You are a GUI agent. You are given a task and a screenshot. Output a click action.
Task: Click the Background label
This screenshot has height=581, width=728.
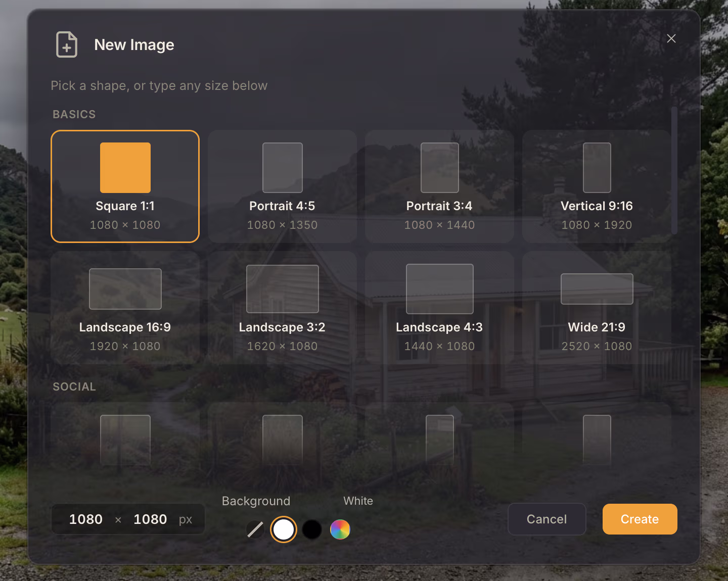256,501
